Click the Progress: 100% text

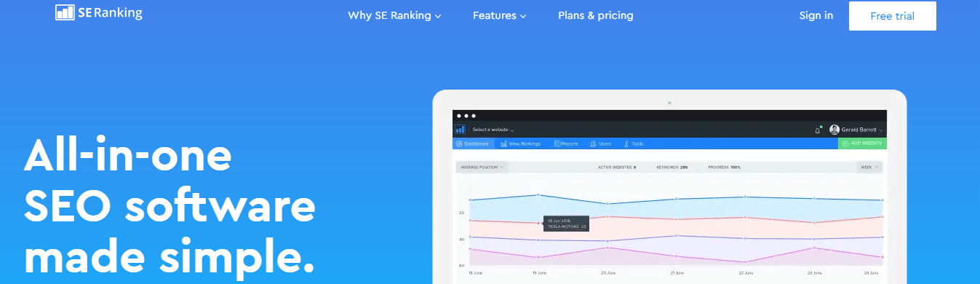[725, 167]
